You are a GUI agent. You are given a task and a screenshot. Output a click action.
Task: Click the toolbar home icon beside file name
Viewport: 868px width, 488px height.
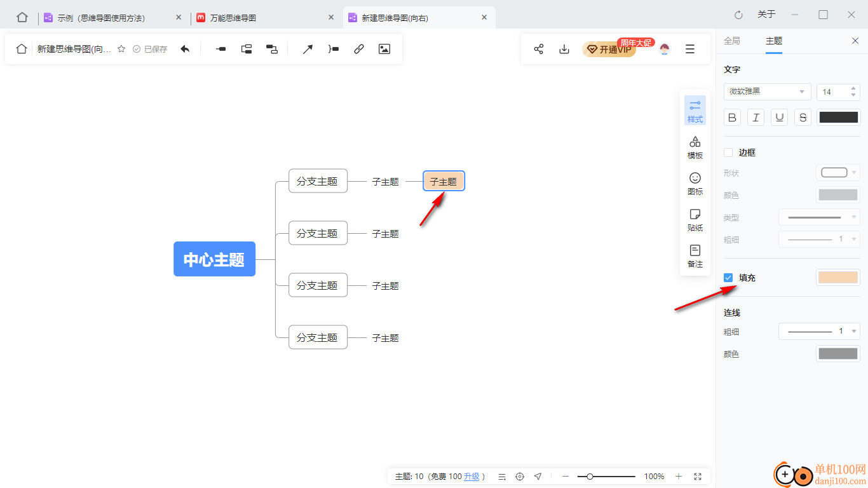[22, 49]
